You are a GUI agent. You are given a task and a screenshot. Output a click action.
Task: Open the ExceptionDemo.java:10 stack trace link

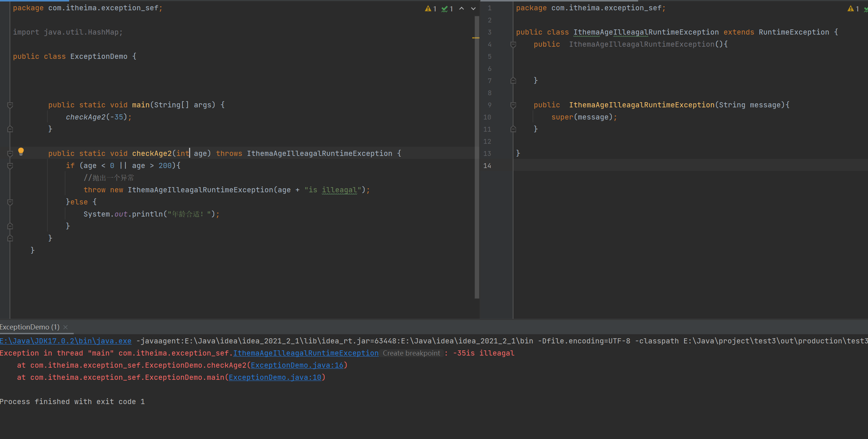275,377
